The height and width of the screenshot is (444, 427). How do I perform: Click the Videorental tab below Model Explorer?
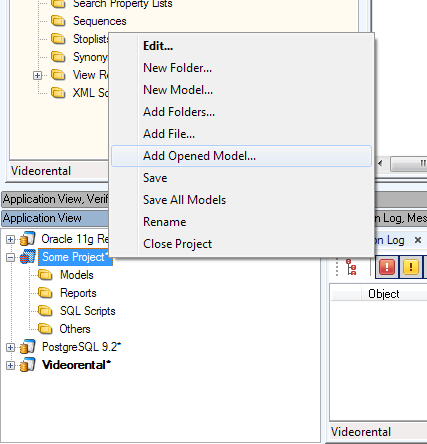click(41, 171)
